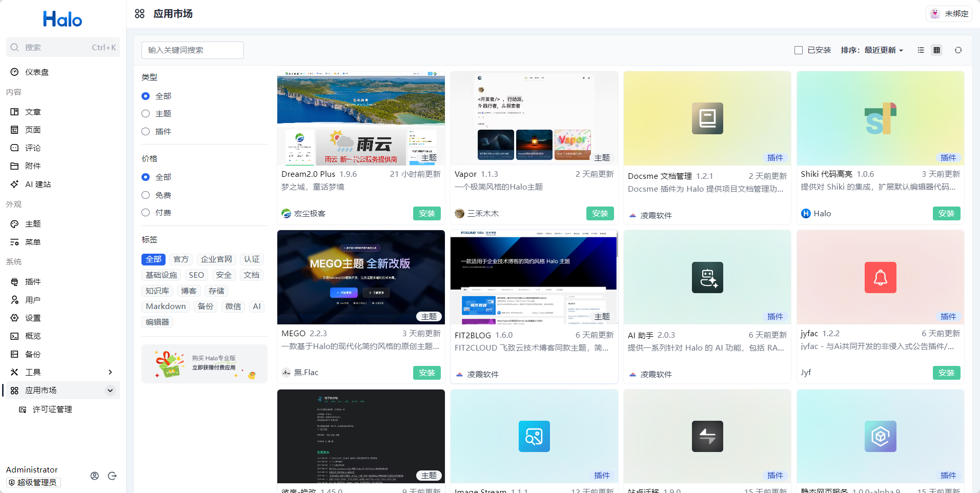This screenshot has width=980, height=493.
Task: Click the Halo logo
Action: click(63, 19)
